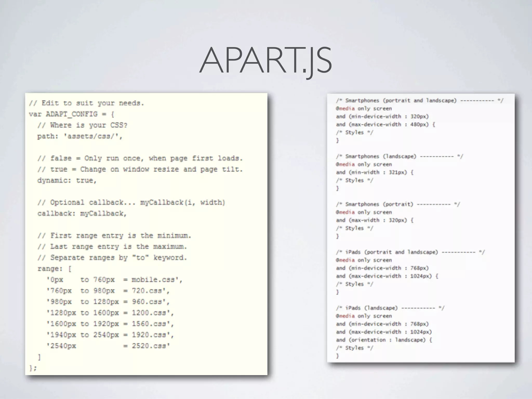The image size is (532, 399).
Task: Select the line 'var ADAPT_CONFIG = {'
Action: pos(71,114)
